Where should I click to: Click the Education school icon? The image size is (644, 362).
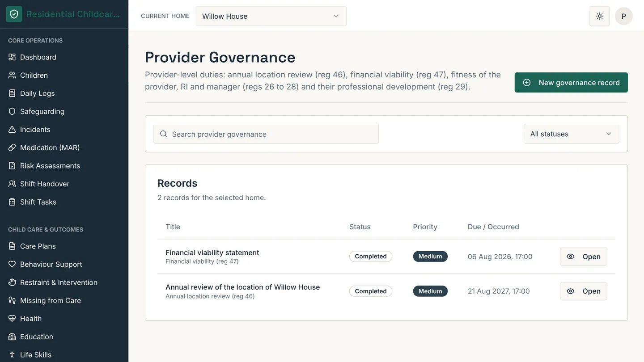[x=12, y=337]
